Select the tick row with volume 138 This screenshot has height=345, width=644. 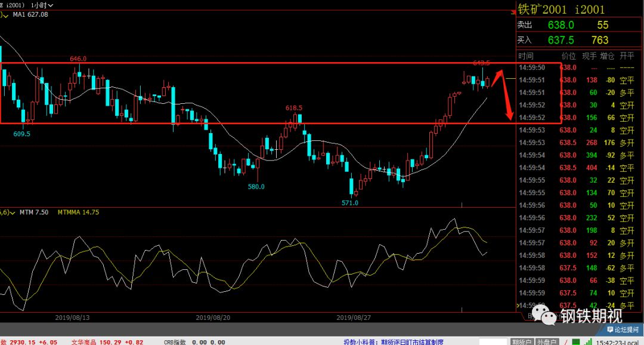click(577, 80)
